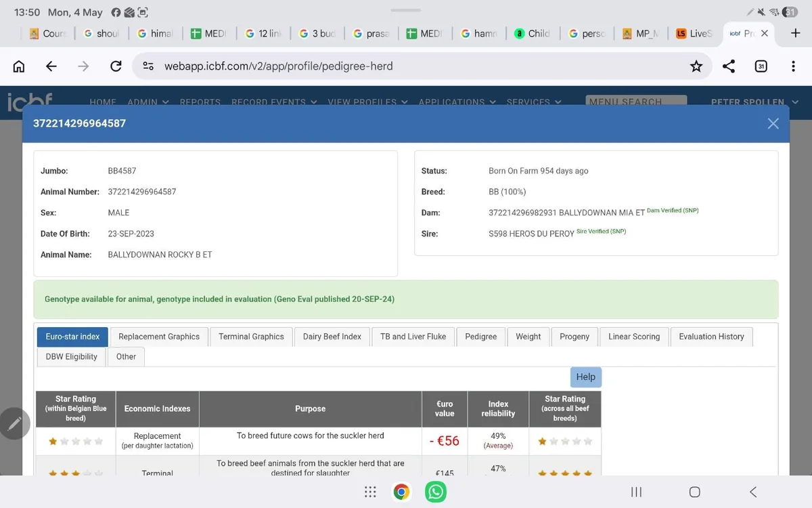This screenshot has width=812, height=508.
Task: Tap the Android recents button
Action: [636, 492]
